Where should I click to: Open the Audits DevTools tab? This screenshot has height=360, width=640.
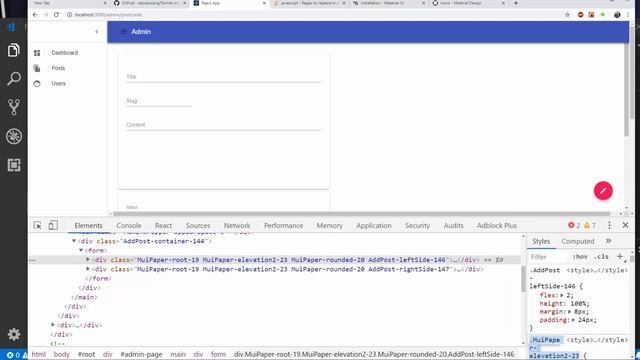(x=453, y=225)
